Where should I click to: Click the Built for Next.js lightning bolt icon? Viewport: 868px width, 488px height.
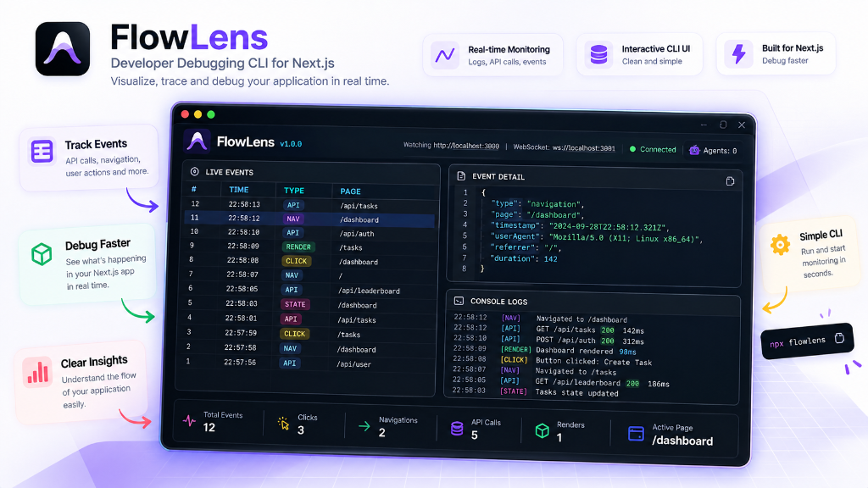(x=738, y=53)
